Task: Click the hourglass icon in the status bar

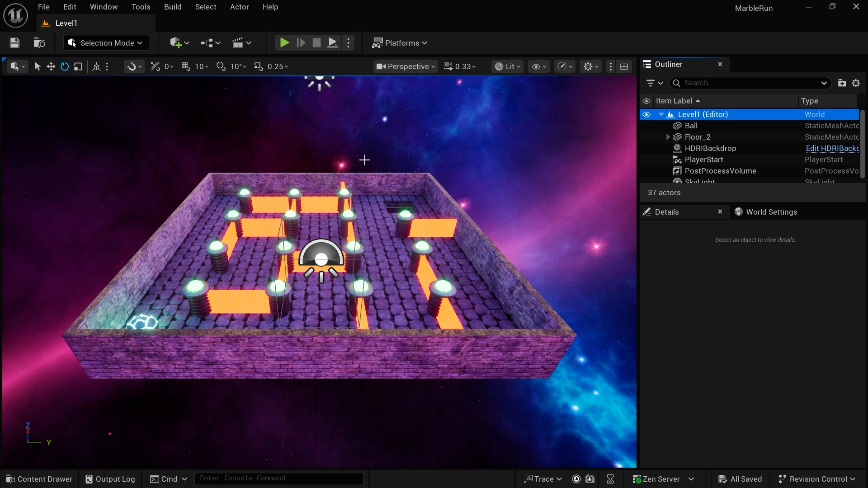Action: pyautogui.click(x=610, y=479)
